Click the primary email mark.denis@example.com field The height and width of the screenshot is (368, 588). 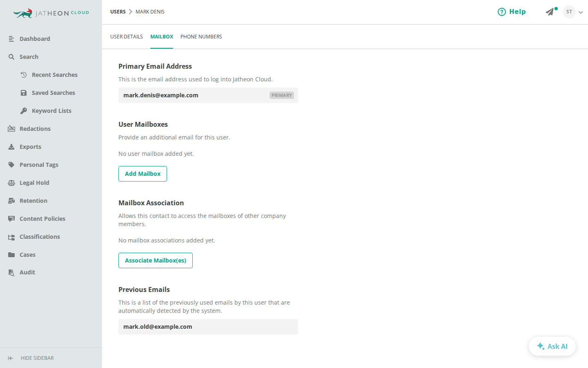(x=208, y=95)
